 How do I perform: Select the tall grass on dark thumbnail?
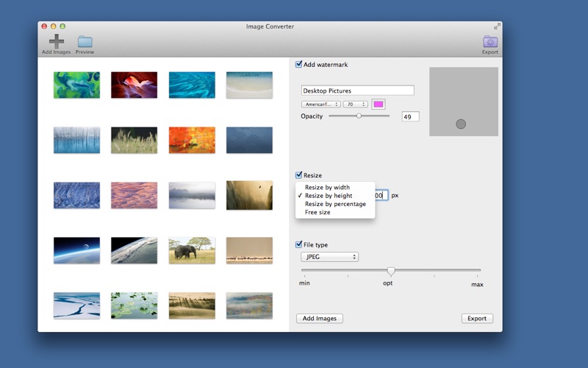135,140
